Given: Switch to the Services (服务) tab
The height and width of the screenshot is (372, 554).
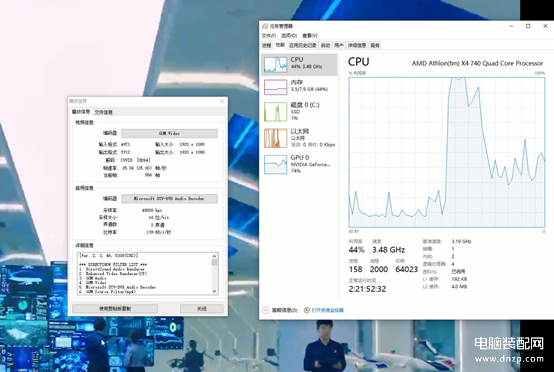Looking at the screenshot, I should click(375, 45).
